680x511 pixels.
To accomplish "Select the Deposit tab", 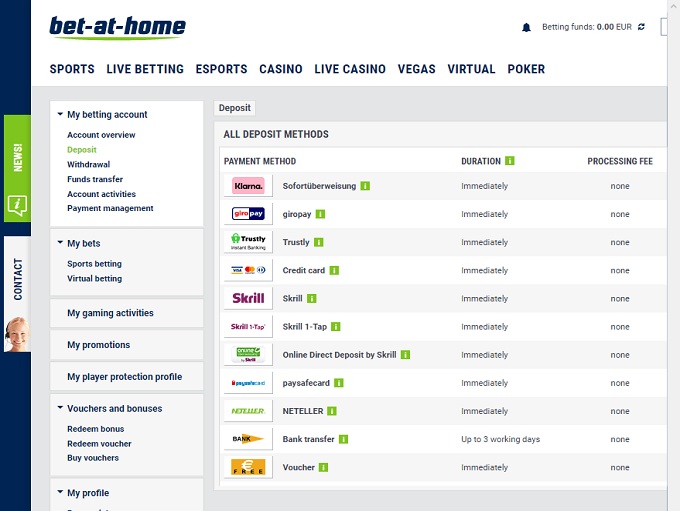I will 234,108.
